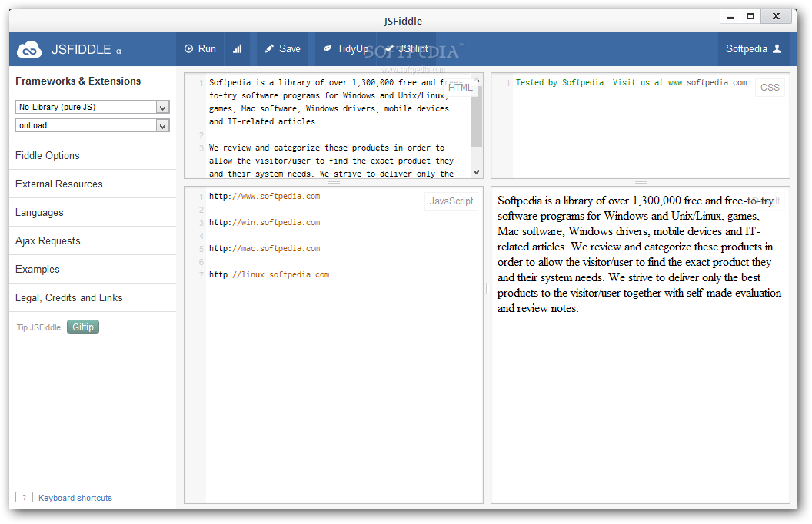Click the http://mac.softpedia.com line in JavaScript editor
Screen dimensions: 812x524
point(265,249)
